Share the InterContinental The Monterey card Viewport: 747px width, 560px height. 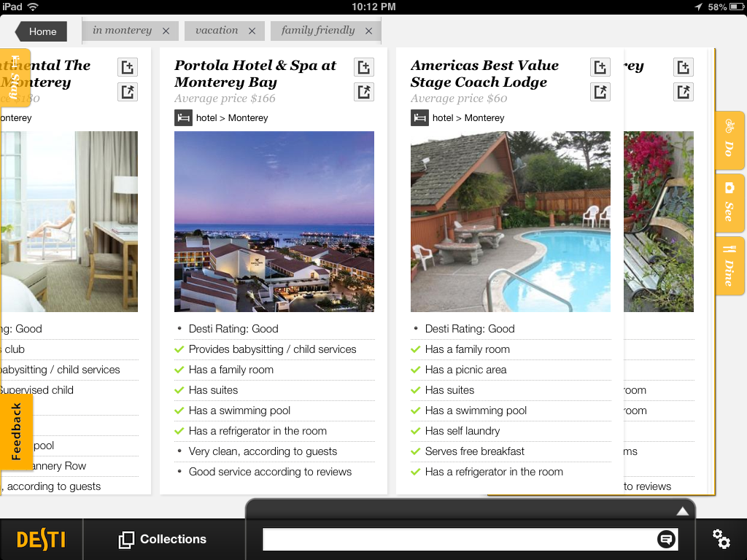(x=128, y=92)
